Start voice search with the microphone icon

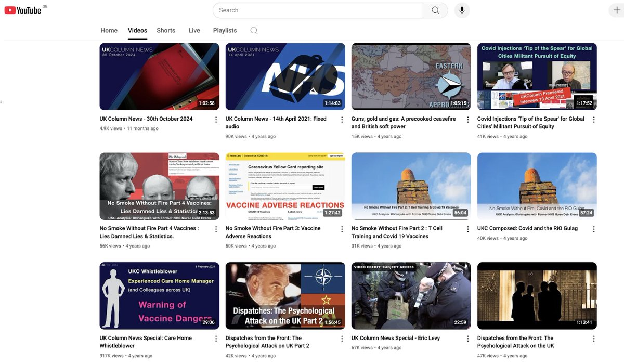tap(462, 10)
